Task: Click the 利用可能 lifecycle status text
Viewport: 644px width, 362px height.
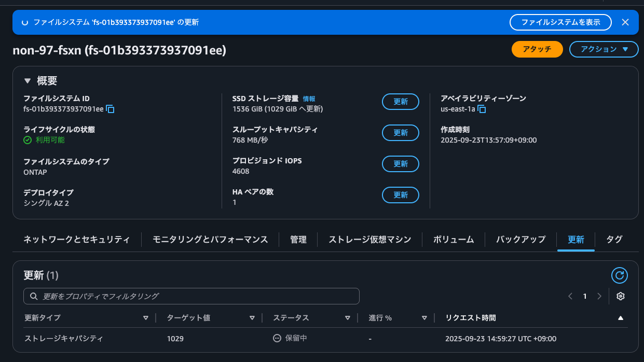Action: coord(50,140)
